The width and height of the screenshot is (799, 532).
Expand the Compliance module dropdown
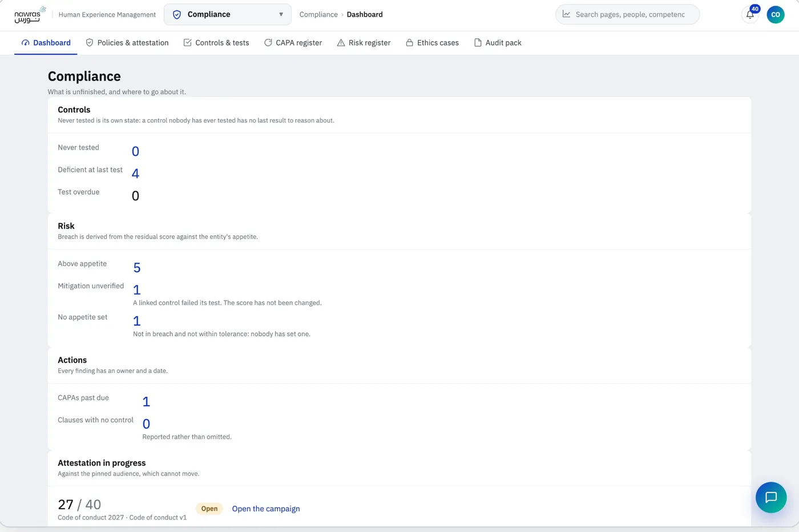pyautogui.click(x=227, y=14)
